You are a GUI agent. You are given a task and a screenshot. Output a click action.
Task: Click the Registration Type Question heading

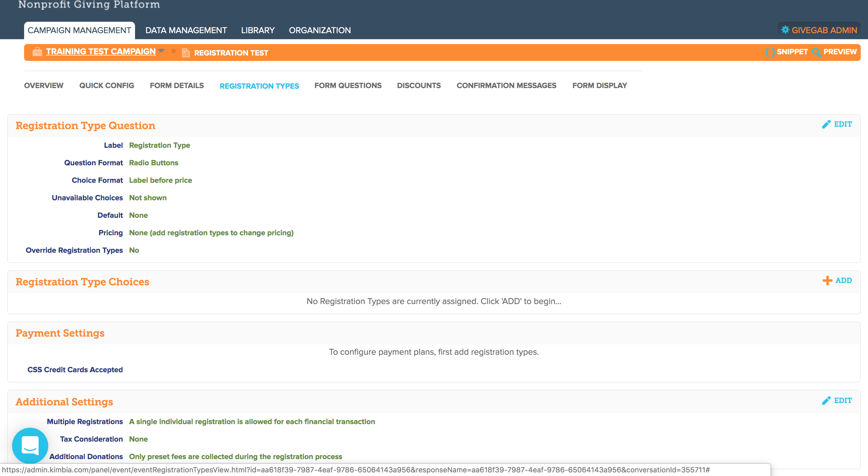pos(85,125)
